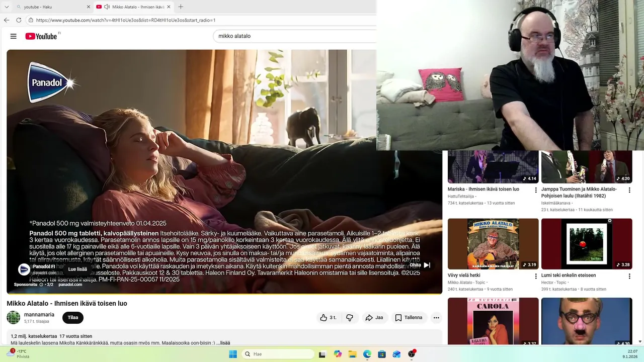This screenshot has height=362, width=644.
Task: Skip the ad with Ohita button
Action: pos(420,265)
